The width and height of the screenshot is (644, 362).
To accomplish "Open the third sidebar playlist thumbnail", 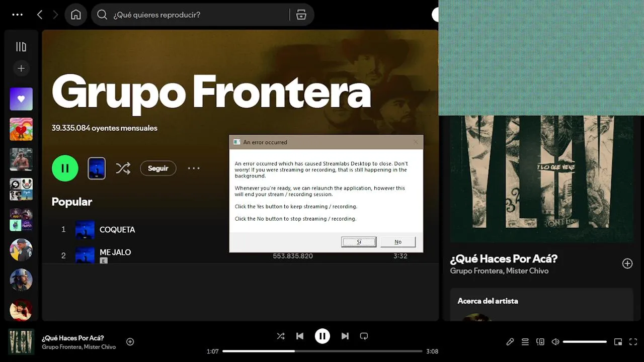I will [x=21, y=159].
